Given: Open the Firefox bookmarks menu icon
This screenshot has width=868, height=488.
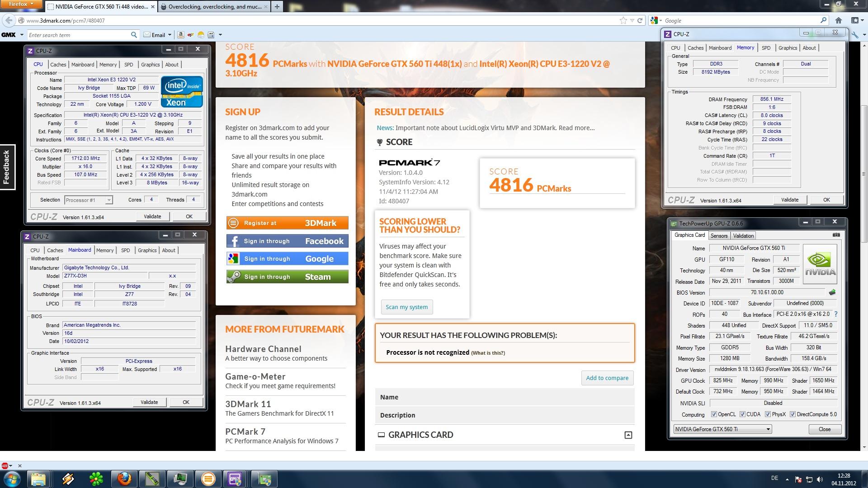Looking at the screenshot, I should (855, 20).
